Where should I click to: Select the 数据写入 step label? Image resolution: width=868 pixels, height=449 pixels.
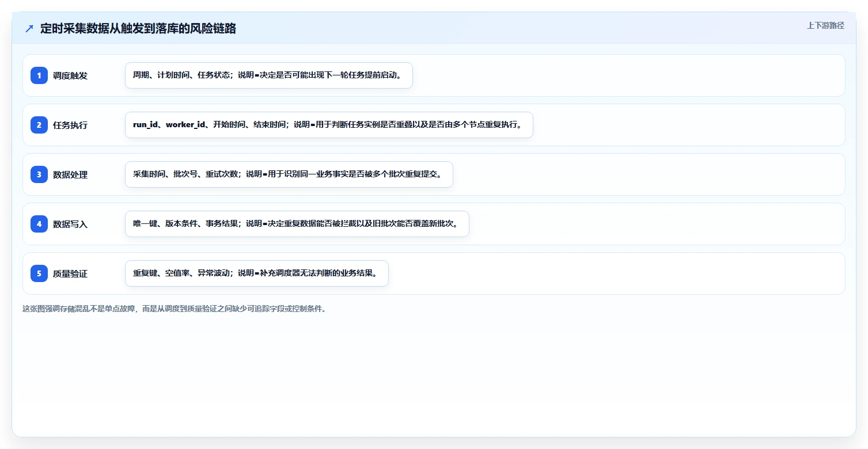pyautogui.click(x=70, y=224)
